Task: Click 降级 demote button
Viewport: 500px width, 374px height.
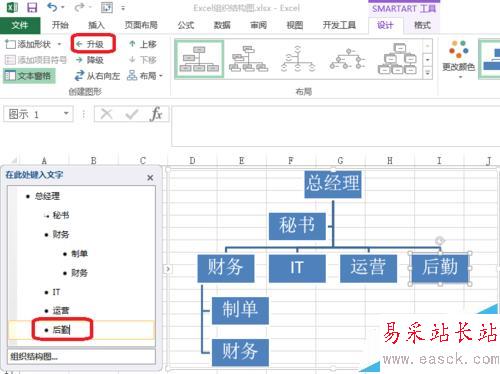Action: click(x=90, y=60)
